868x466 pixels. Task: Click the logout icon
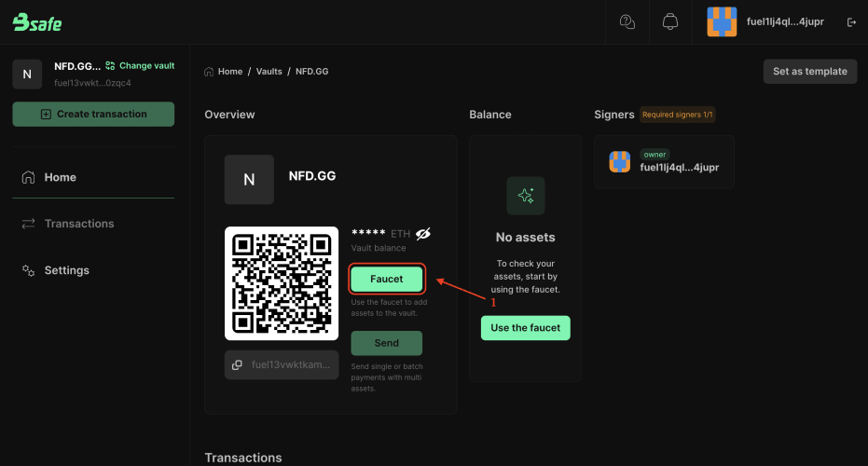coord(851,22)
